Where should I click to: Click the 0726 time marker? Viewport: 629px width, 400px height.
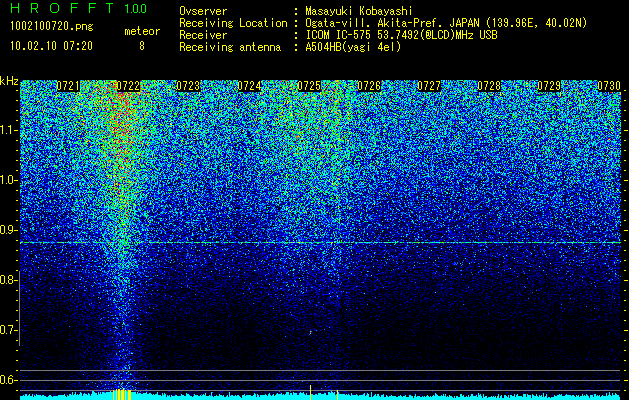[x=369, y=86]
